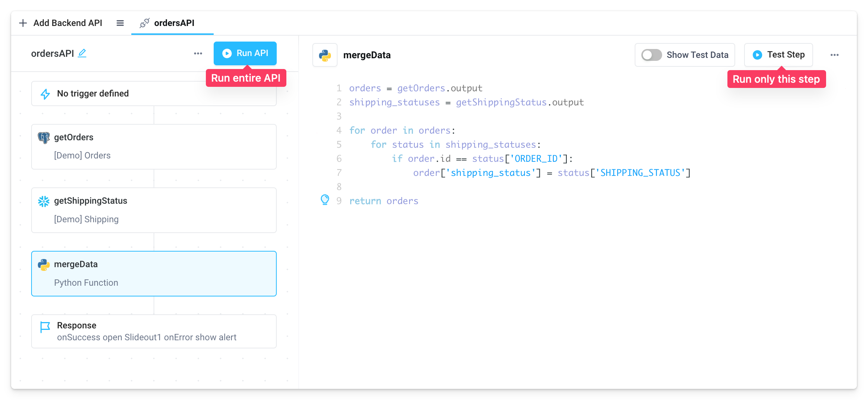Open the queries list menu icon

pyautogui.click(x=120, y=23)
